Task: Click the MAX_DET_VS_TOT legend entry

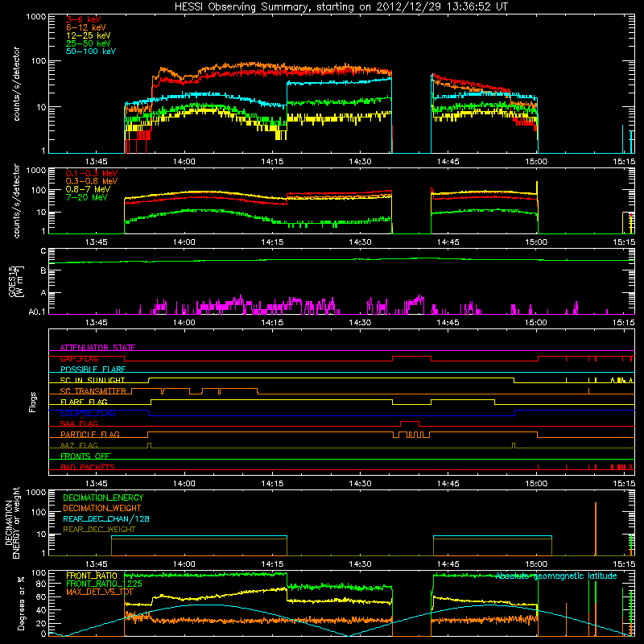Action: pos(100,592)
